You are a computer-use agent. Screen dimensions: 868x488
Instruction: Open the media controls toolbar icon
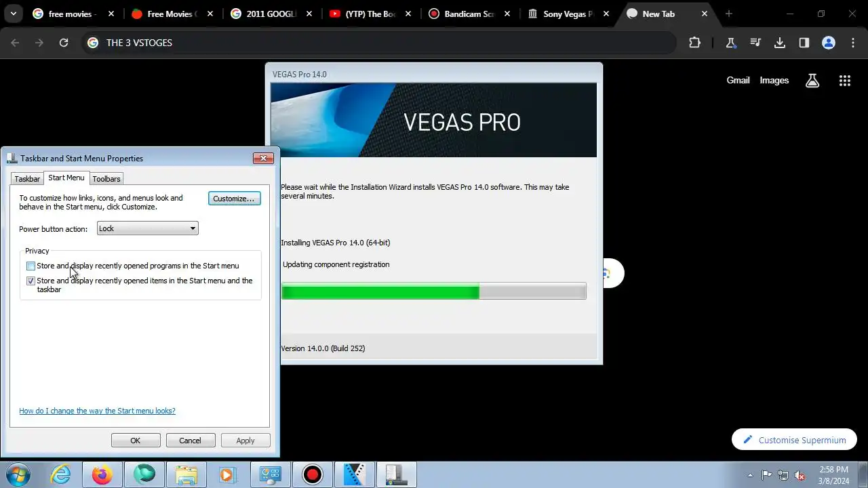click(x=755, y=43)
